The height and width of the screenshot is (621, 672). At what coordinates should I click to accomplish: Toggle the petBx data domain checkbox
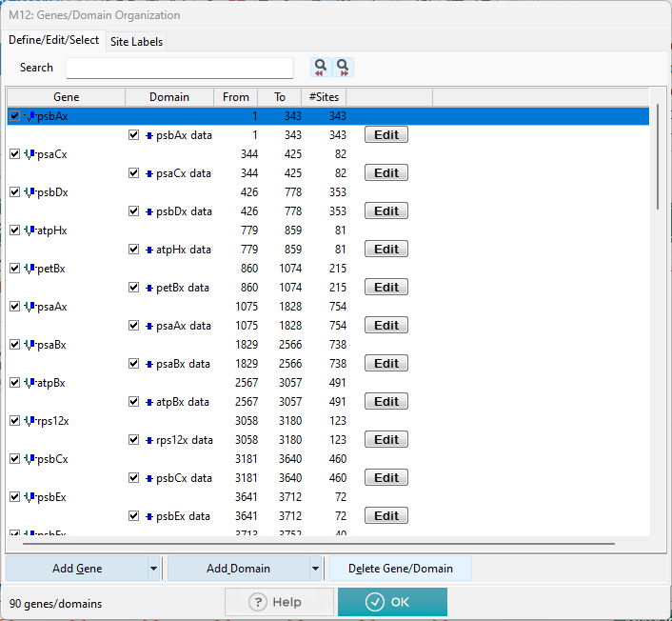(134, 288)
